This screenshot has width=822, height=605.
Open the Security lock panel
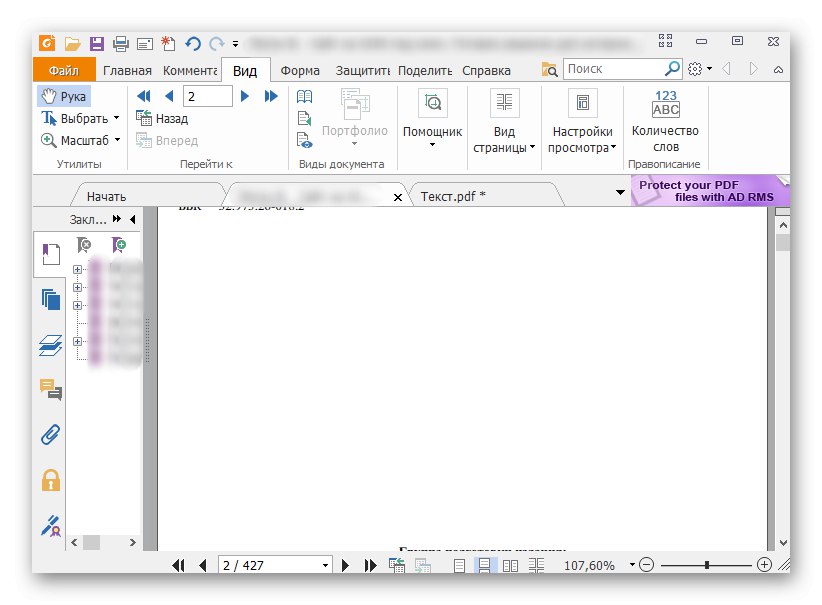tap(51, 480)
